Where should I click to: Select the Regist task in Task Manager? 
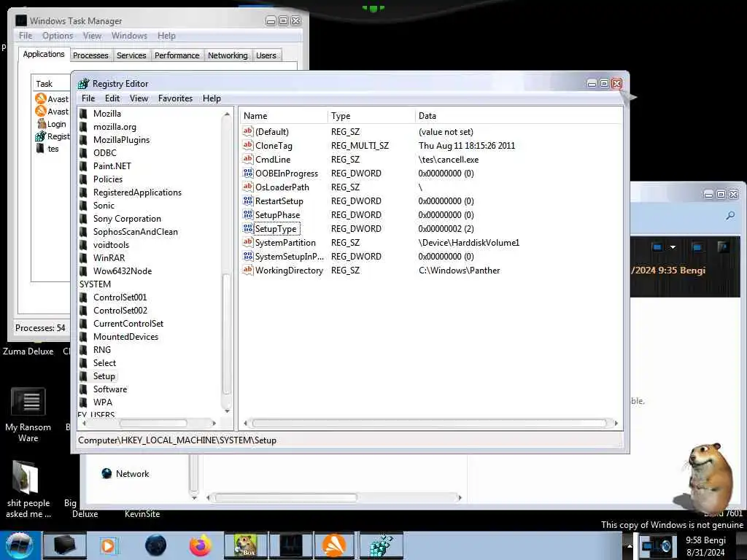[x=53, y=136]
